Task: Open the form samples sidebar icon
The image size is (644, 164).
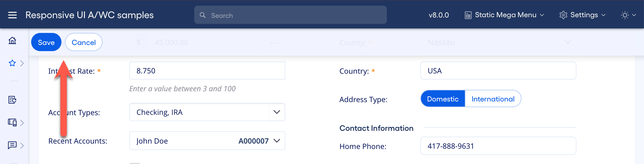Action: (12, 100)
